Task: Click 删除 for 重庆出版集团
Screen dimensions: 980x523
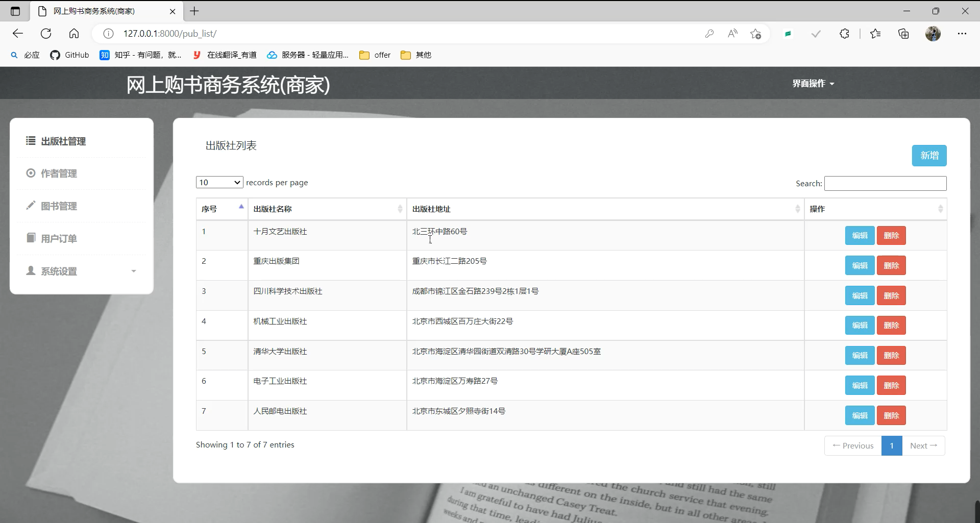Action: [891, 266]
